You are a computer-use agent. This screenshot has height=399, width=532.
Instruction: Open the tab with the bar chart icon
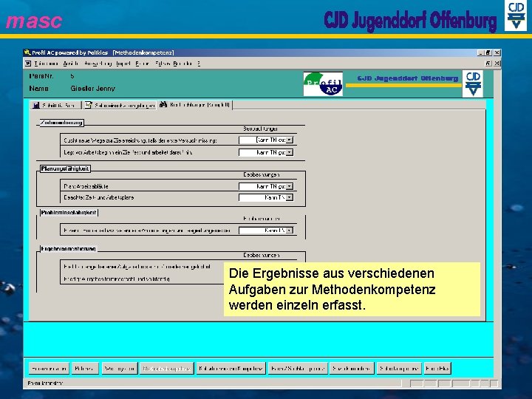click(55, 105)
